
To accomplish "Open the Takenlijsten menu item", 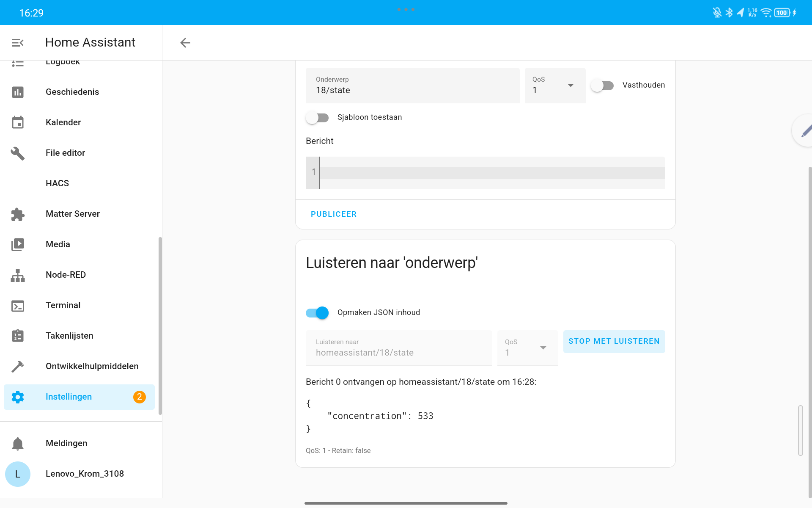I will click(69, 336).
